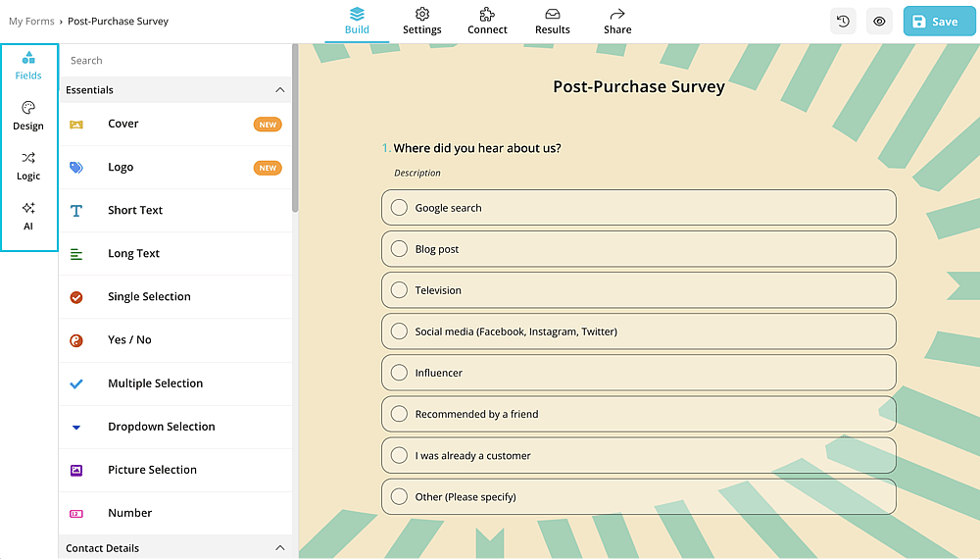Collapse the Essentials section

[x=279, y=90]
